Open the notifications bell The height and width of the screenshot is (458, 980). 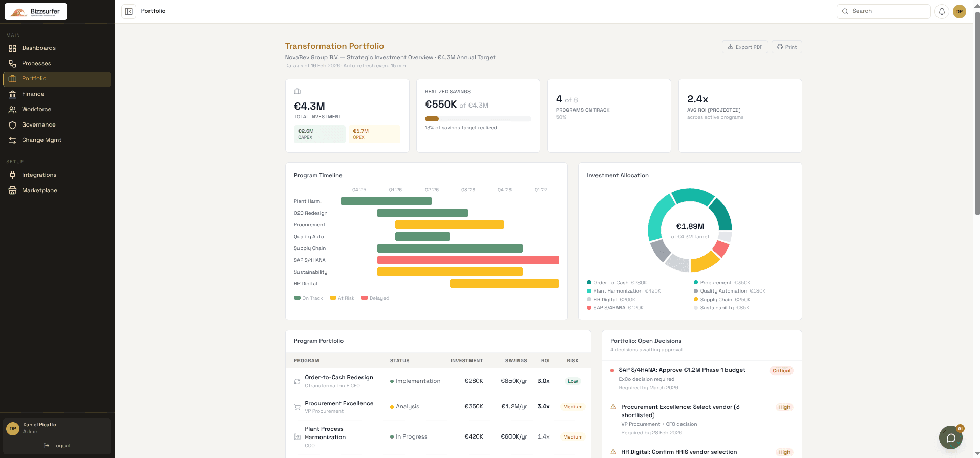tap(942, 11)
